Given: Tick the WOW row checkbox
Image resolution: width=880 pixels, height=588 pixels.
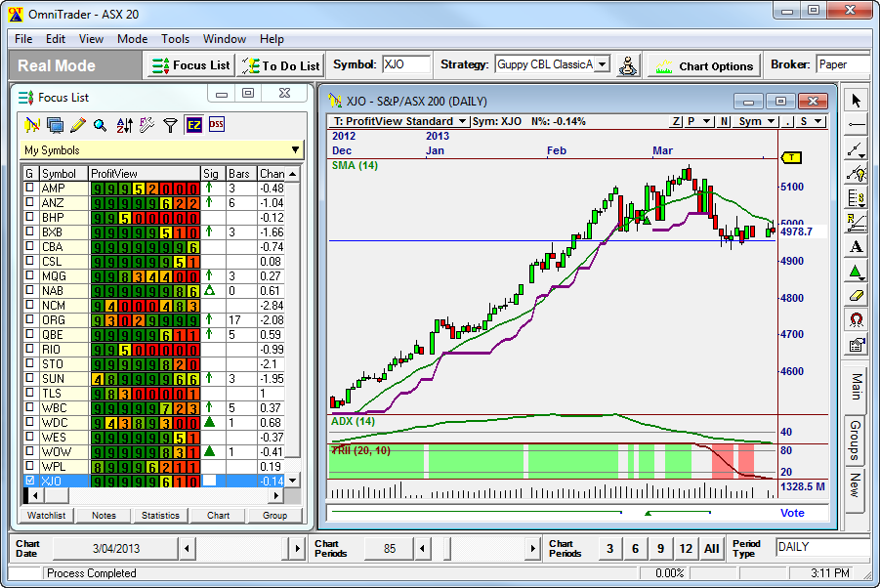Looking at the screenshot, I should point(29,451).
